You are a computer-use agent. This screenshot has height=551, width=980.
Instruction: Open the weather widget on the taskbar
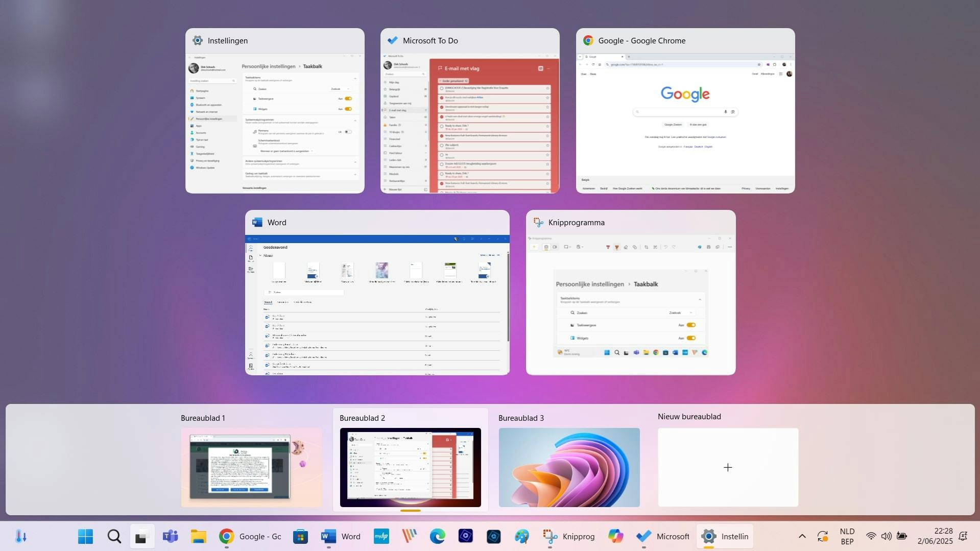(21, 537)
